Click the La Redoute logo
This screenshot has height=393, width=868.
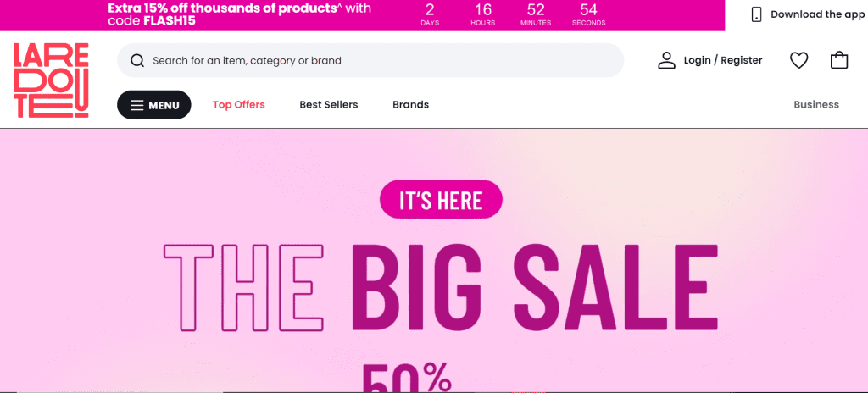(51, 80)
